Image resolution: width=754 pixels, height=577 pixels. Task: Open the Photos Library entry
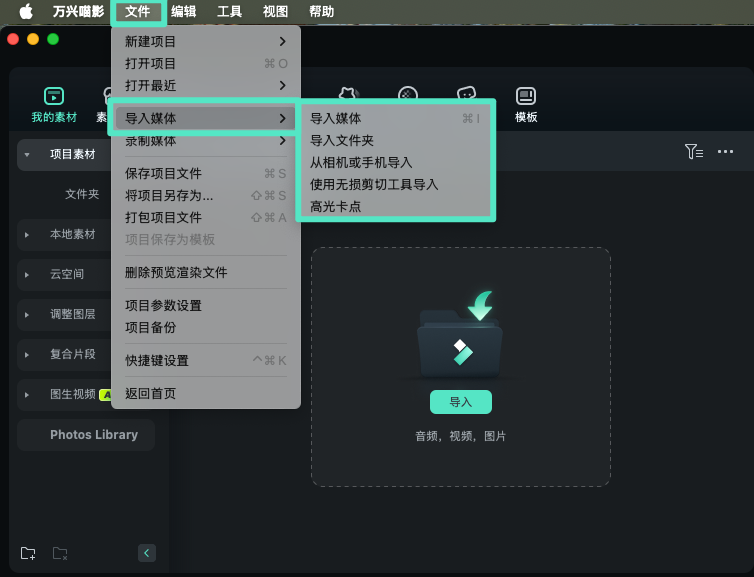tap(86, 435)
